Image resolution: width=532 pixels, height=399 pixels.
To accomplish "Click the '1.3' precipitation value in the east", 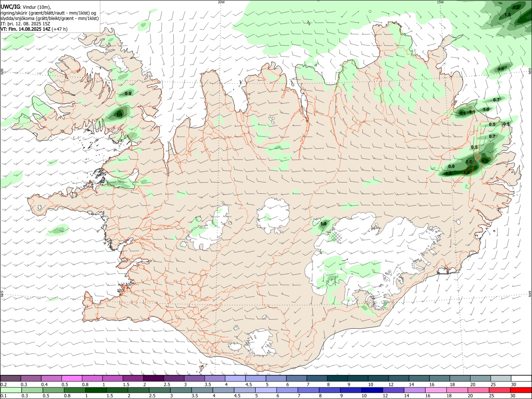I will (485, 161).
